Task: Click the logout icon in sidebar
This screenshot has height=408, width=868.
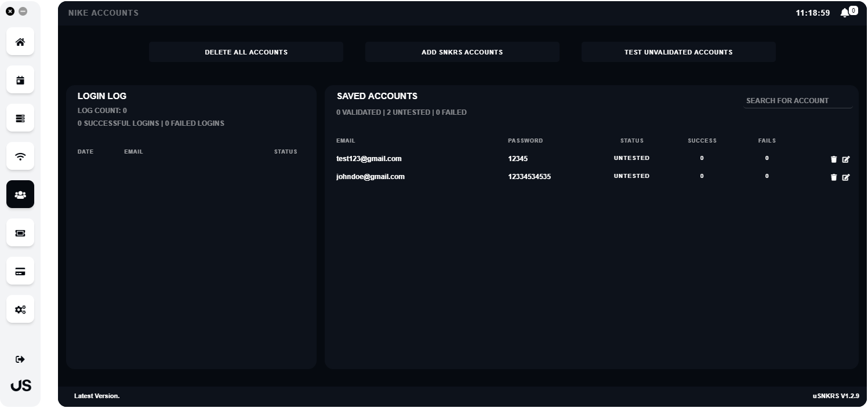Action: 20,359
